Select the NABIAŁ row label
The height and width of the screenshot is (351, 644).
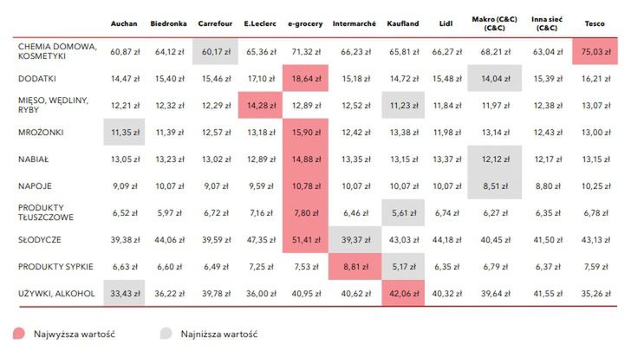click(34, 159)
